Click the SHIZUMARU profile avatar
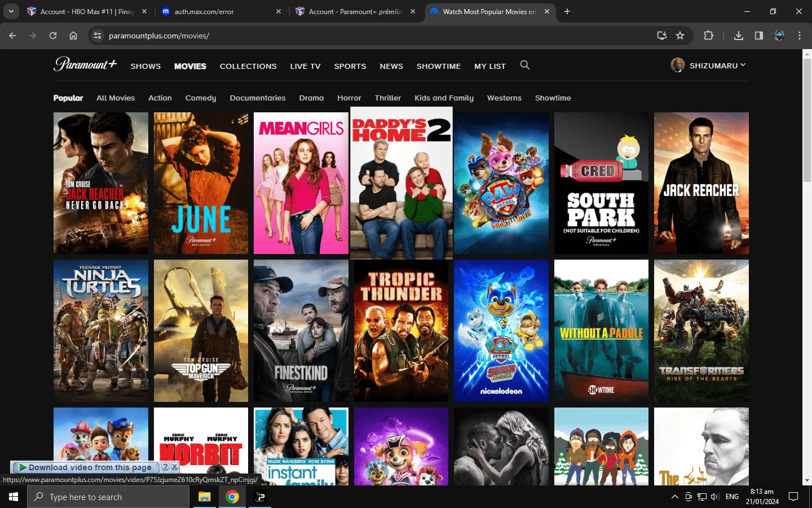812x508 pixels. pyautogui.click(x=678, y=65)
